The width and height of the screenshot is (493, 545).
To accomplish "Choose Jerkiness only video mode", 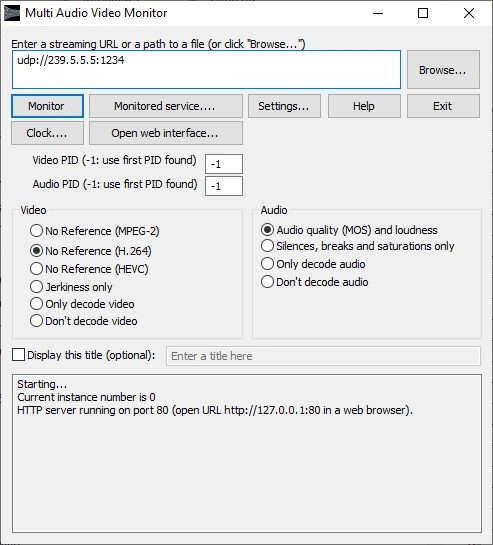I will coord(71,287).
